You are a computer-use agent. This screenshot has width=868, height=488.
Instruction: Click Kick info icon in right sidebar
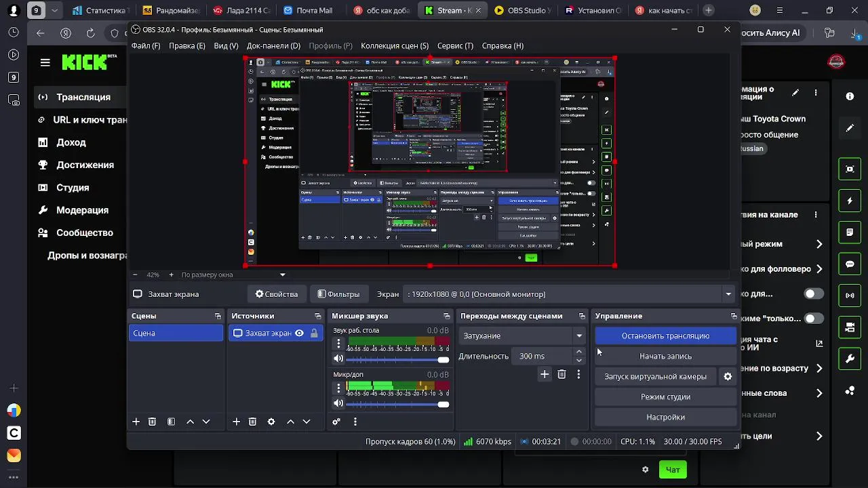(850, 96)
